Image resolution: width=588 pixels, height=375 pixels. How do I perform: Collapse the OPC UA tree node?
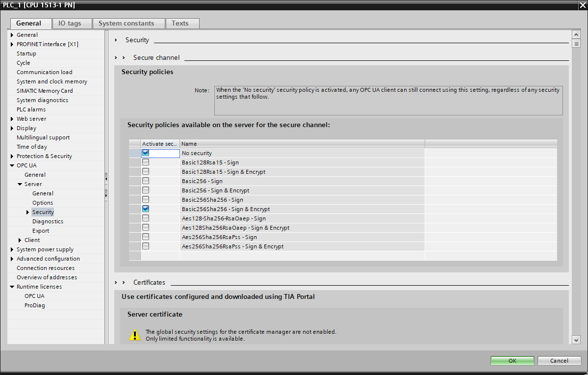click(12, 165)
